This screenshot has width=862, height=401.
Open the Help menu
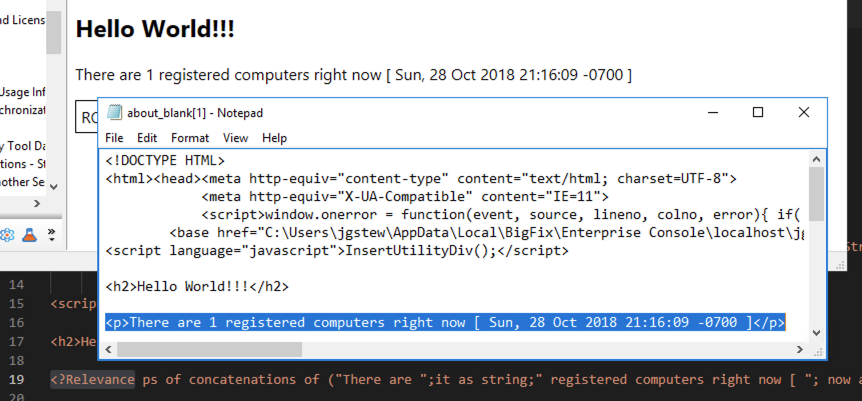[x=274, y=138]
